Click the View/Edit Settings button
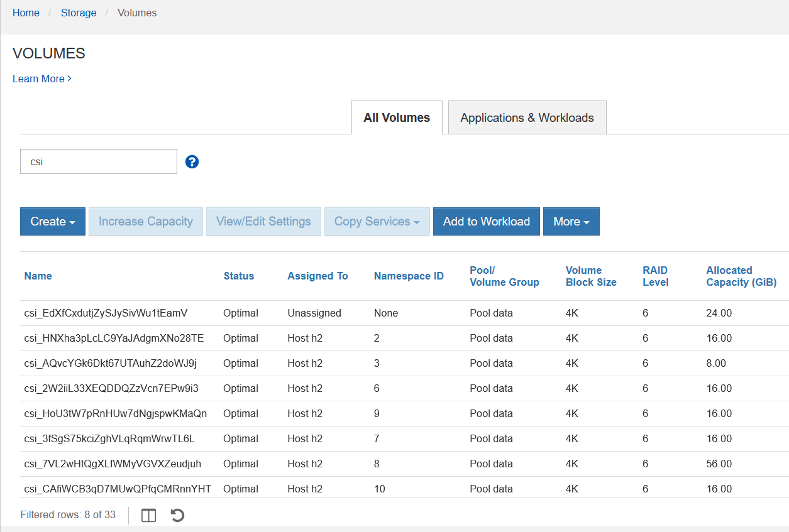 pos(263,221)
